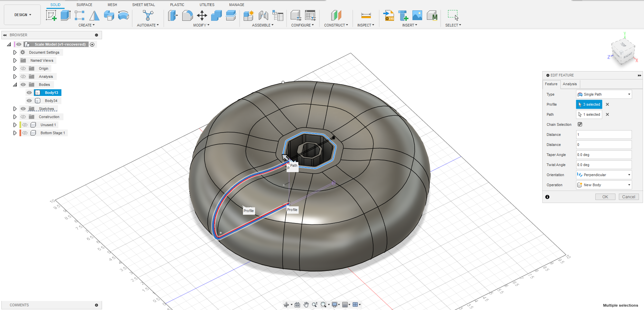Select the Extrude tool icon
644x310 pixels.
pyautogui.click(x=65, y=15)
